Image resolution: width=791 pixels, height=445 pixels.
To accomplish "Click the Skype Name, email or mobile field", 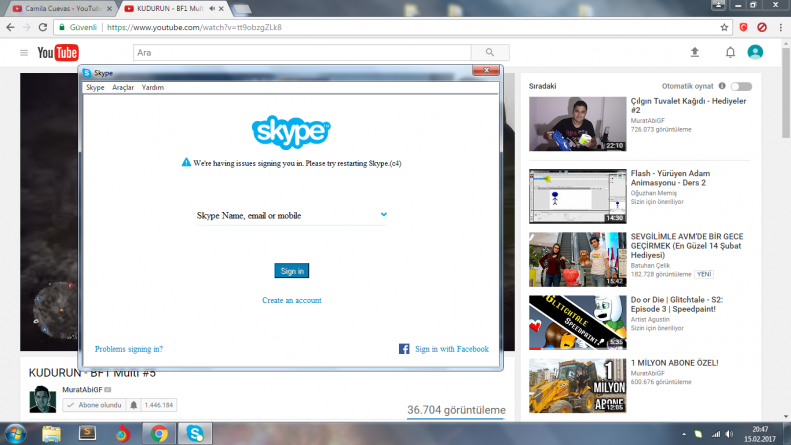I will (292, 215).
